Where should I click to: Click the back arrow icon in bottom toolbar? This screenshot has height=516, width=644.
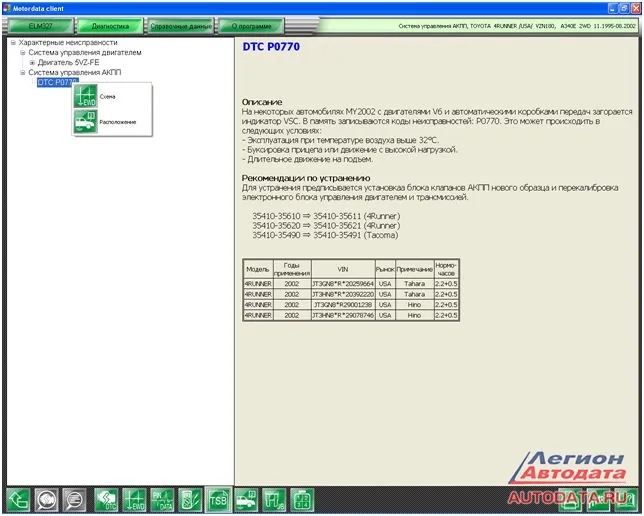(18, 500)
